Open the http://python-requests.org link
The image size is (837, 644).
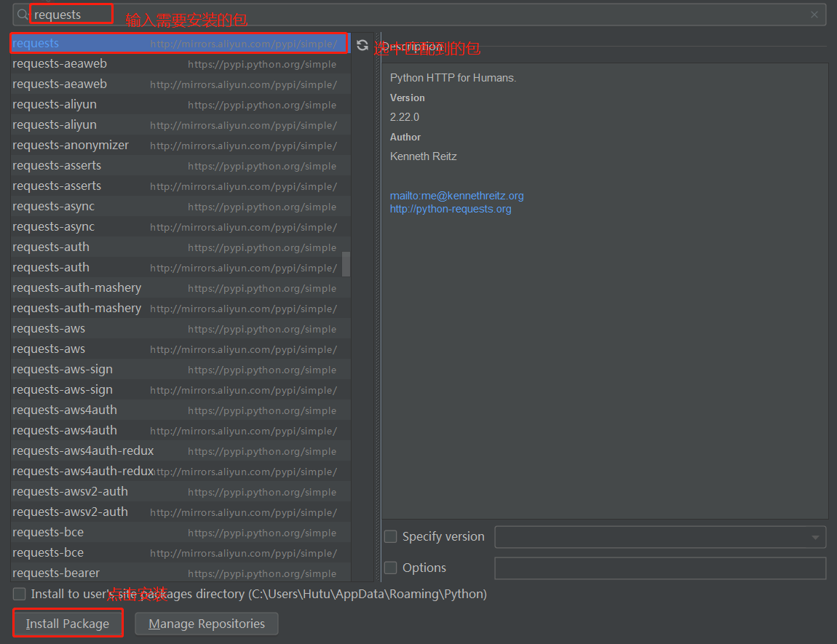pyautogui.click(x=451, y=209)
